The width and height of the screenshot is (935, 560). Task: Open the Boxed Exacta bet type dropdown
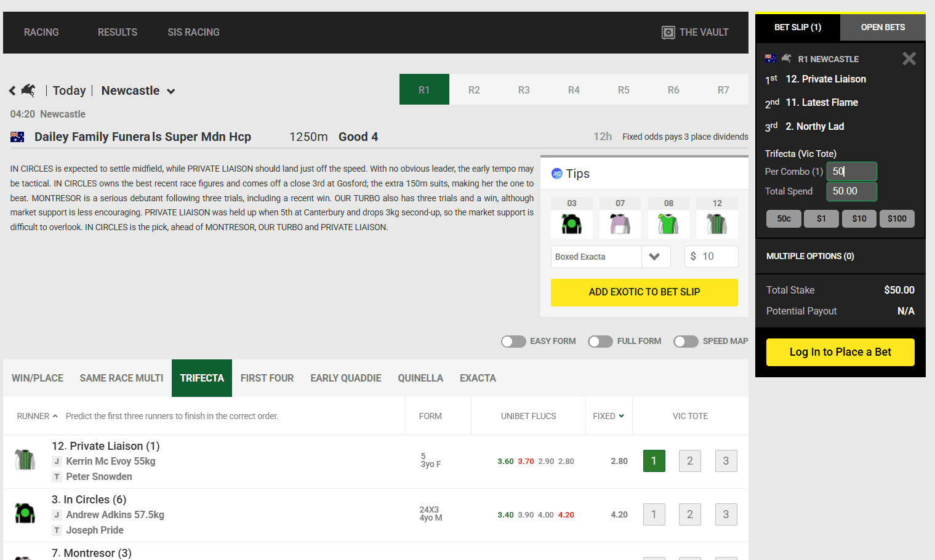(611, 257)
